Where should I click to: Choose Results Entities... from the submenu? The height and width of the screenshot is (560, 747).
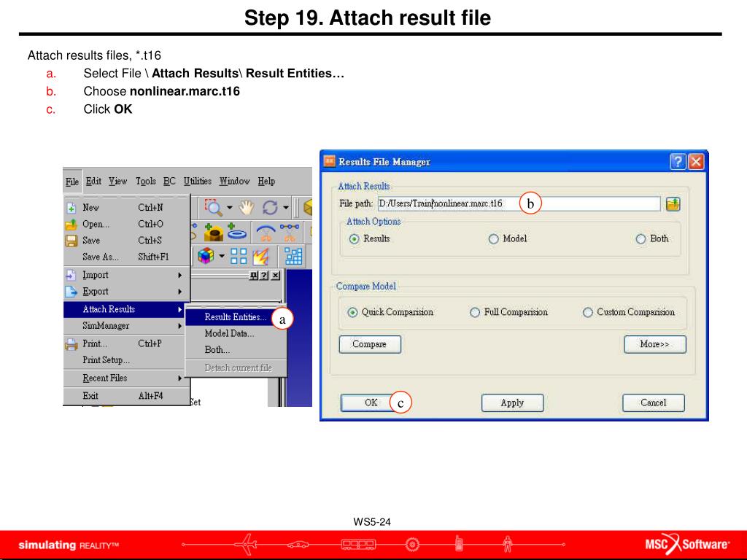point(235,317)
